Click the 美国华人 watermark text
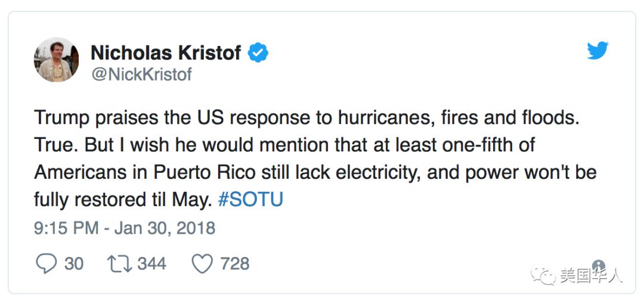 (x=592, y=276)
